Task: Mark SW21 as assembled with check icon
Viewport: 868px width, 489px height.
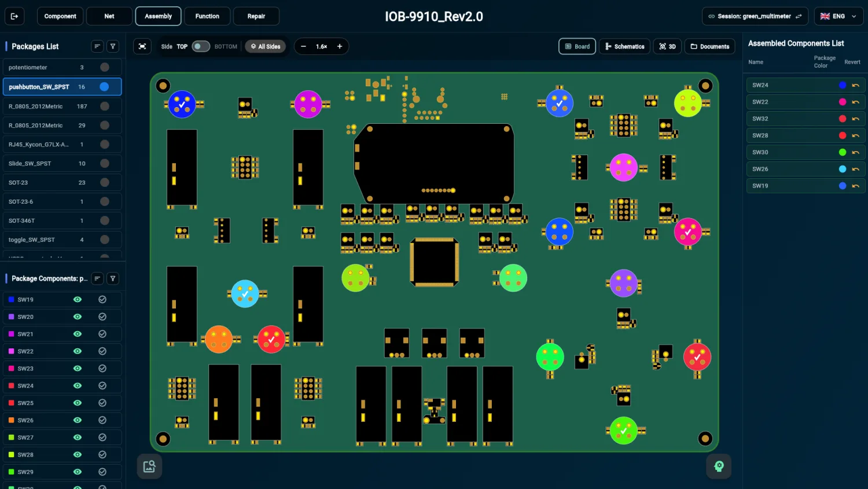Action: 102,334
